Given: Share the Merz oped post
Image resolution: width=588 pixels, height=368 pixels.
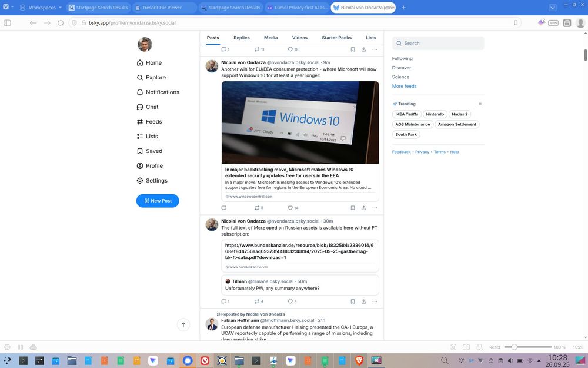Looking at the screenshot, I should coord(363,301).
